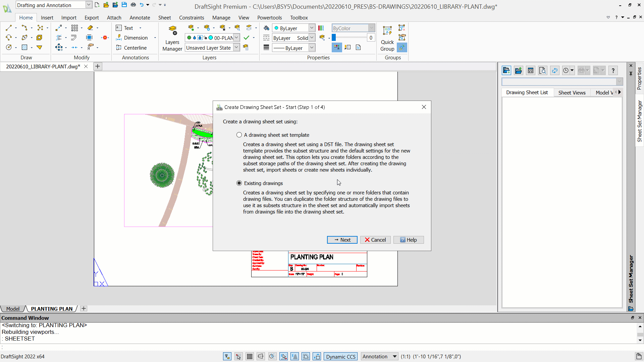Cancel the Create Drawing Sheet Set wizard
644x362 pixels.
point(375,240)
